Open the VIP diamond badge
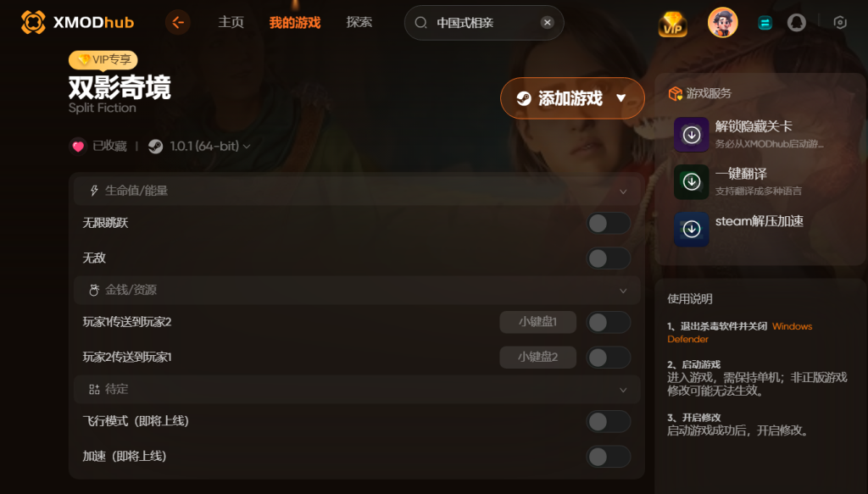This screenshot has height=494, width=868. (x=672, y=23)
